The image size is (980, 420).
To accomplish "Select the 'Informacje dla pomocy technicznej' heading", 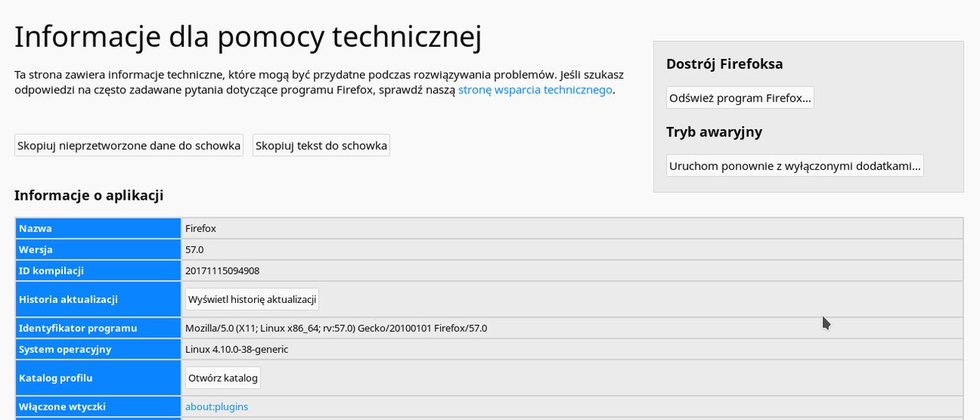I will click(x=247, y=37).
